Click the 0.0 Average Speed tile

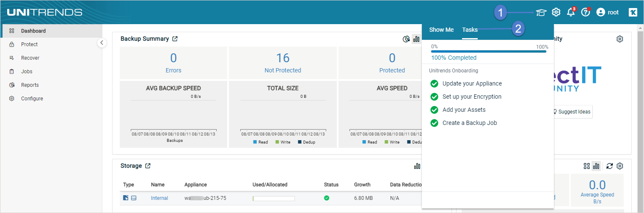coord(597,189)
